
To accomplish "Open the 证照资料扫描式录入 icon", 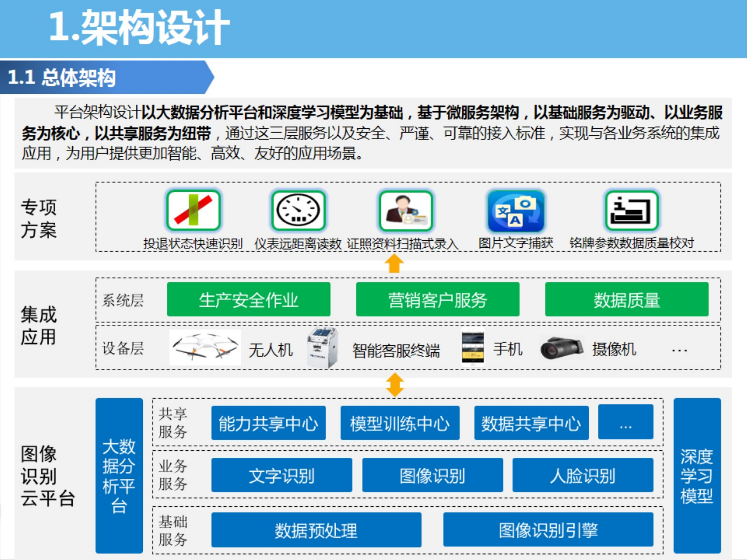I will [x=406, y=210].
